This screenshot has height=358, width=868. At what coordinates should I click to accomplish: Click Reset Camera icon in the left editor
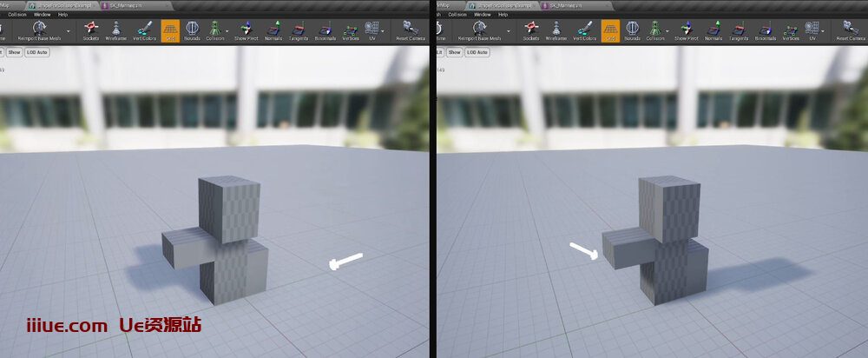pos(408,30)
